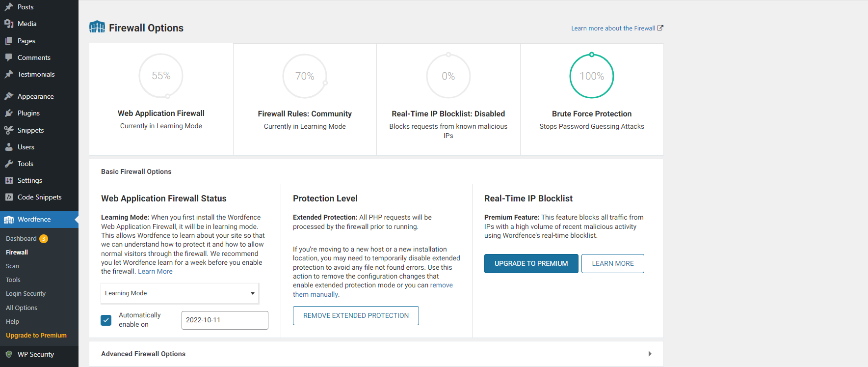Click the Pages icon in sidebar
This screenshot has height=367, width=868.
(x=9, y=41)
